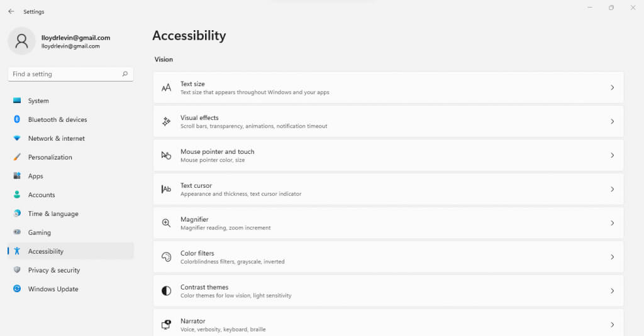Expand Magnifier settings chevron
Viewport: 644px width, 336px height.
pyautogui.click(x=612, y=223)
